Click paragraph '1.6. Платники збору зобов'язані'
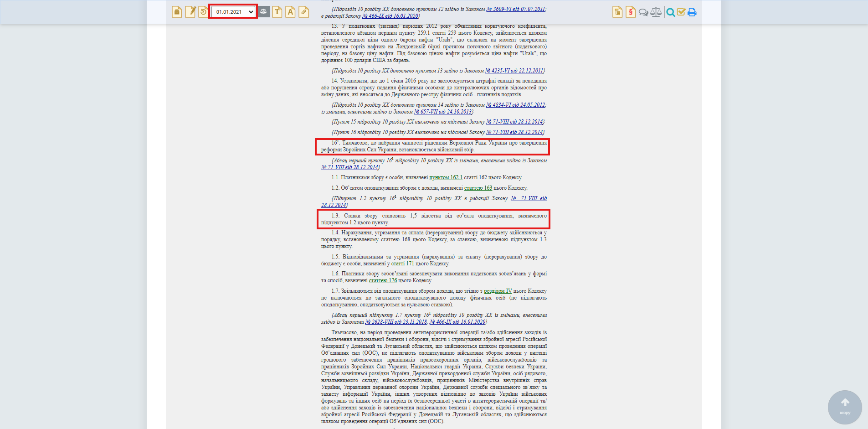 coord(434,277)
